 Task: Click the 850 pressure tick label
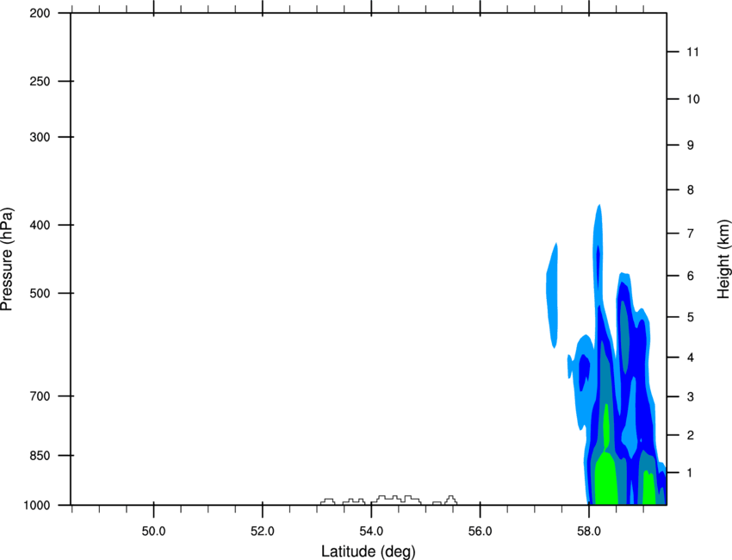tap(40, 456)
